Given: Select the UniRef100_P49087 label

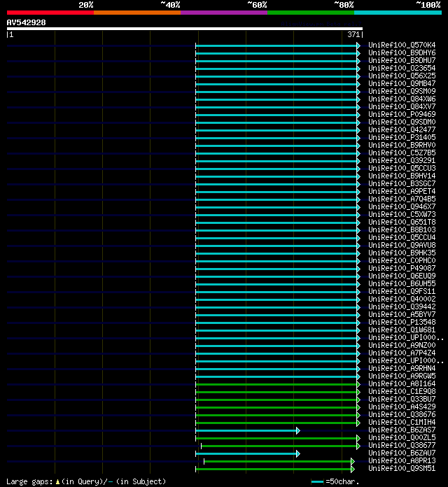Looking at the screenshot, I should (x=402, y=268).
